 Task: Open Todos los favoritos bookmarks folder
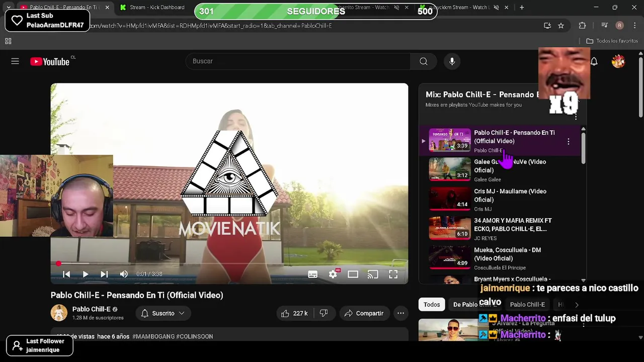pyautogui.click(x=612, y=41)
